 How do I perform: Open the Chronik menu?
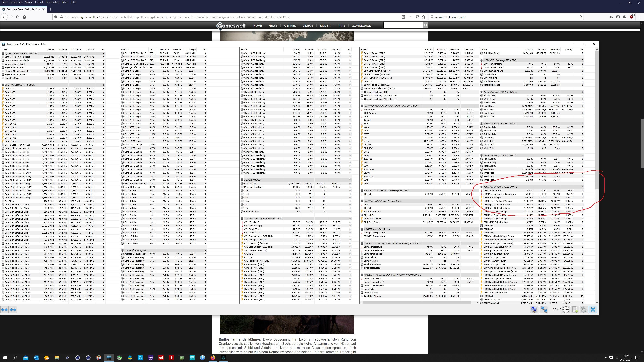39,2
